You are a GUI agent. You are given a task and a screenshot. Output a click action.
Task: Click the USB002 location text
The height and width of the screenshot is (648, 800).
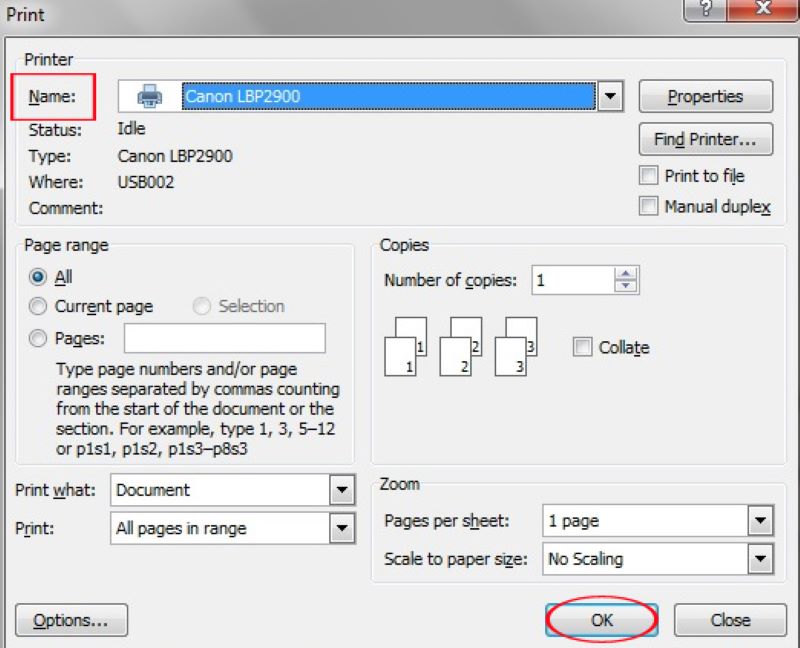click(x=146, y=182)
